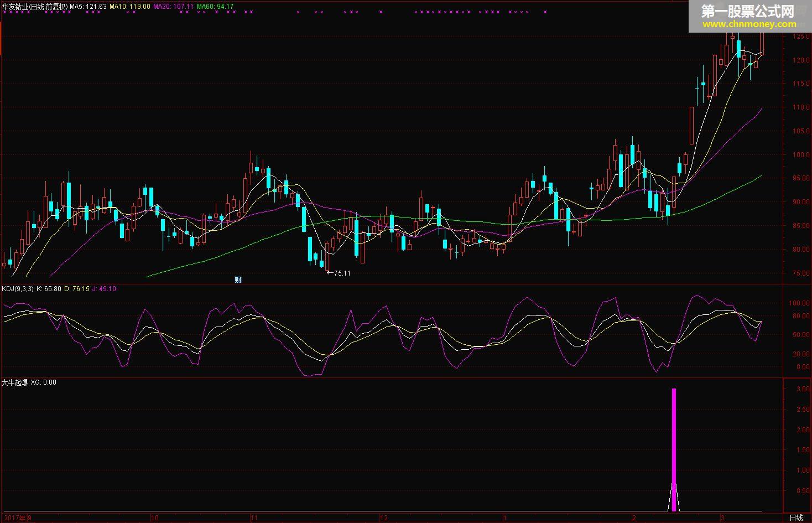The height and width of the screenshot is (523, 812).
Task: Click the 财 financial marker on the chart
Action: tap(238, 279)
